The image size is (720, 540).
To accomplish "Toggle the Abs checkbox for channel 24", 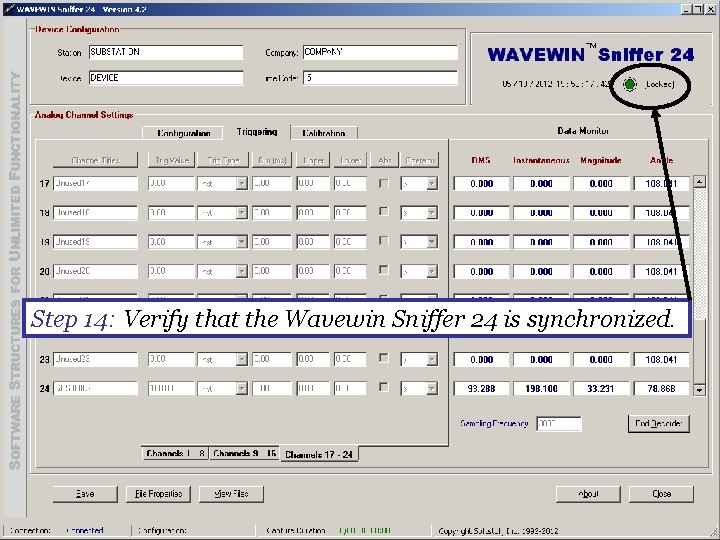I will coord(383,388).
